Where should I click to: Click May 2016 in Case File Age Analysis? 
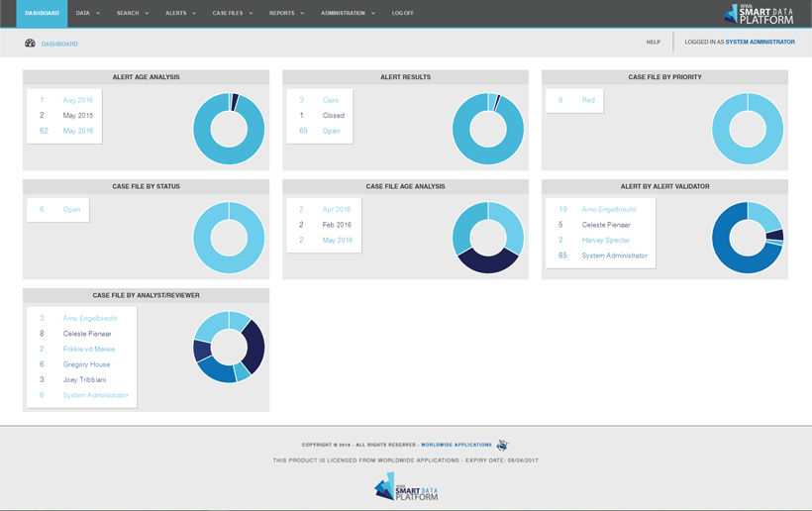[337, 241]
